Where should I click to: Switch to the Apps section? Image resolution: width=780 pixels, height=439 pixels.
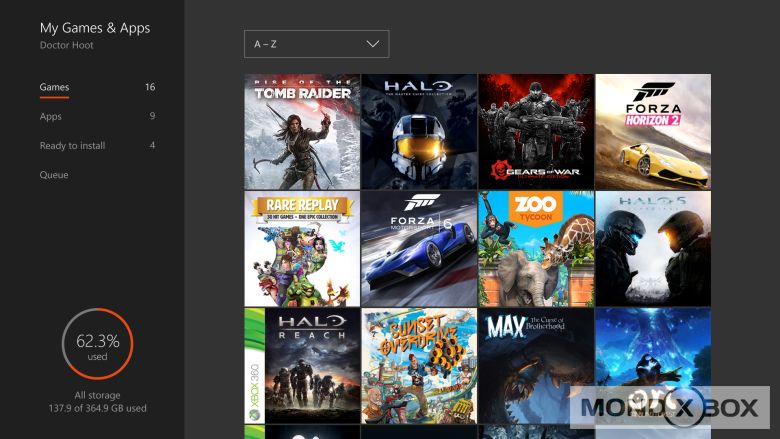pos(50,116)
